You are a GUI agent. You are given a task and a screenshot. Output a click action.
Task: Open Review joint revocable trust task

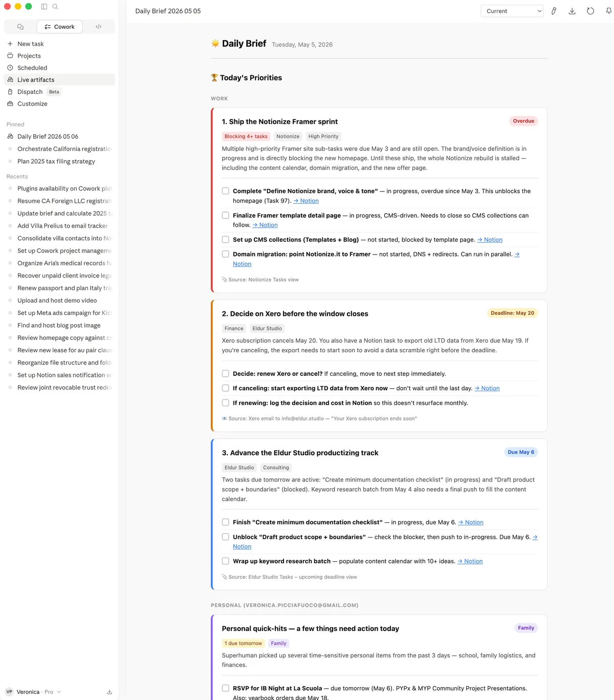pyautogui.click(x=59, y=388)
